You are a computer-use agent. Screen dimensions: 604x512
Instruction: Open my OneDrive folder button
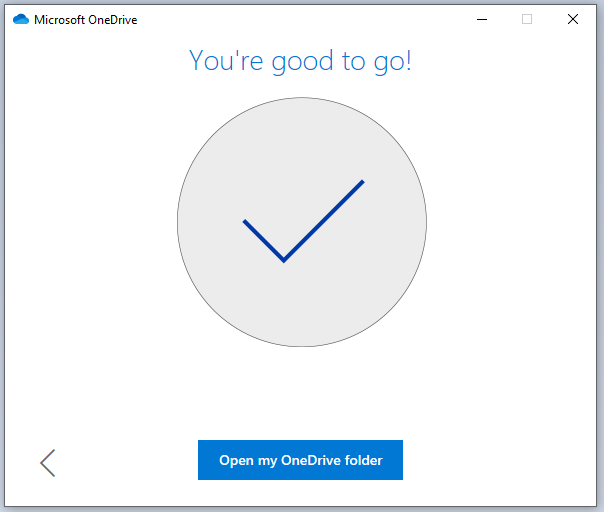[300, 460]
